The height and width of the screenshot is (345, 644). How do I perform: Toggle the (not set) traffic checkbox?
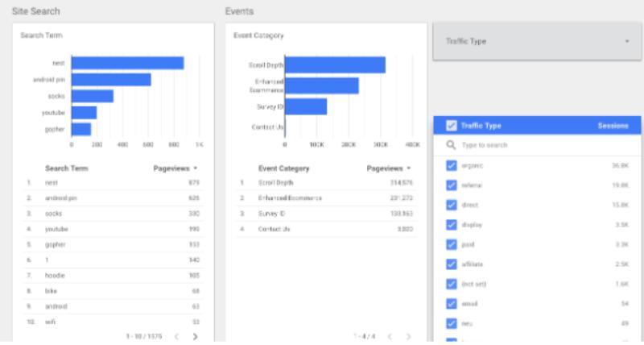(x=451, y=285)
